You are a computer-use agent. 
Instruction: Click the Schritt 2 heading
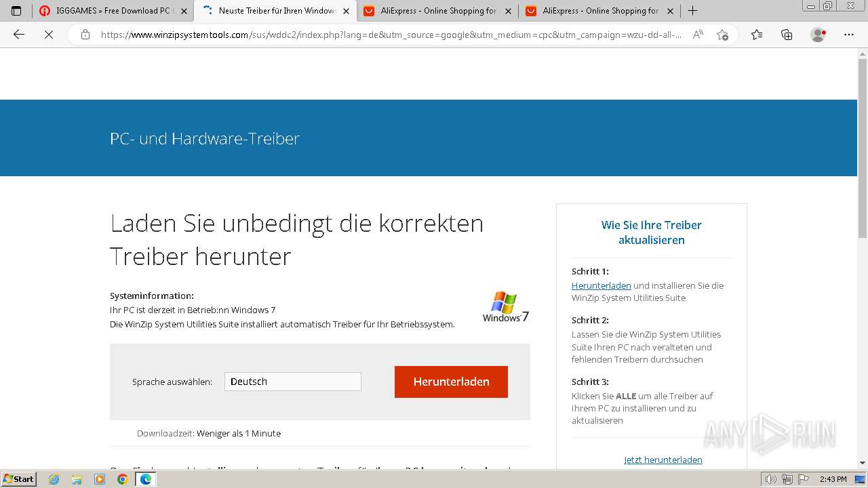[590, 320]
